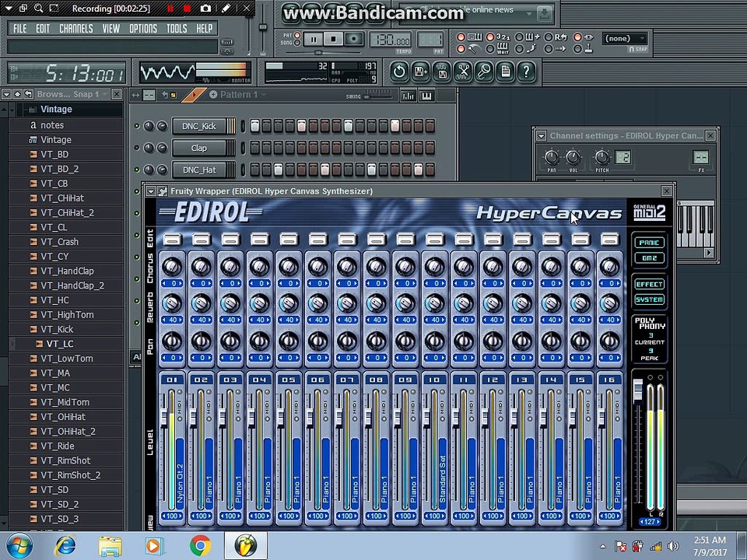Stop the Bandicam recording with red square
Viewport: 747px width, 560px height.
coord(187,9)
